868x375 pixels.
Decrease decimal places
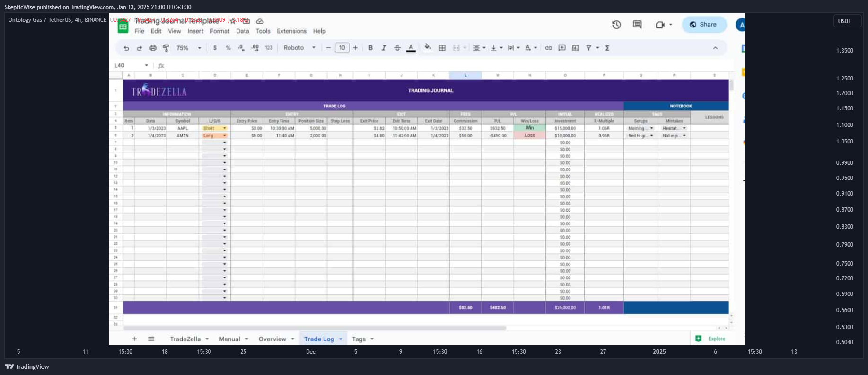(x=241, y=48)
